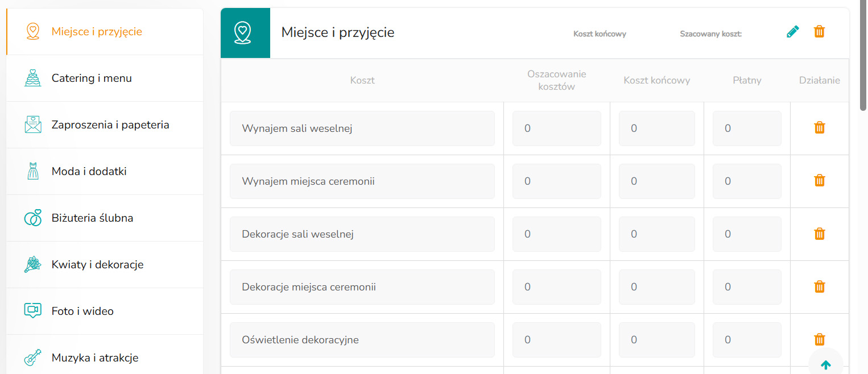The image size is (868, 374).
Task: Click the Wynajem sali weselnej name field
Action: coord(362,128)
